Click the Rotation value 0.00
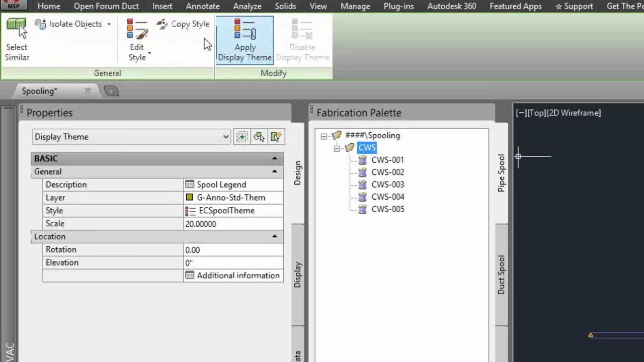 tap(233, 250)
